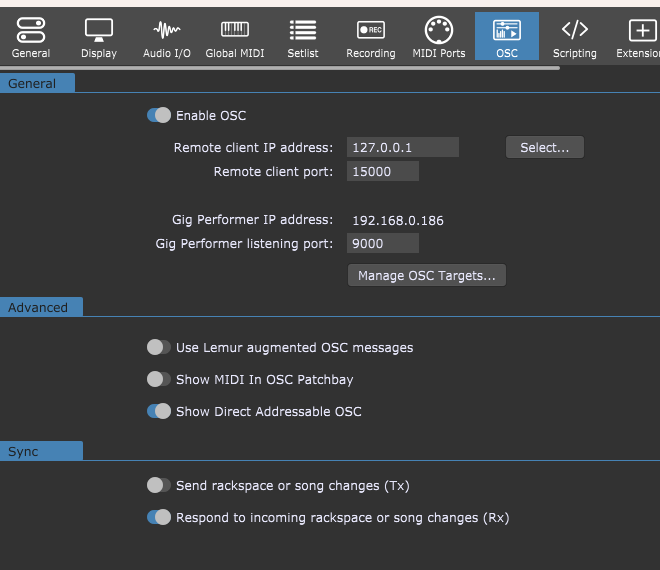Click the highlighted OSC tab
Screen dimensions: 660x570
(x=507, y=37)
